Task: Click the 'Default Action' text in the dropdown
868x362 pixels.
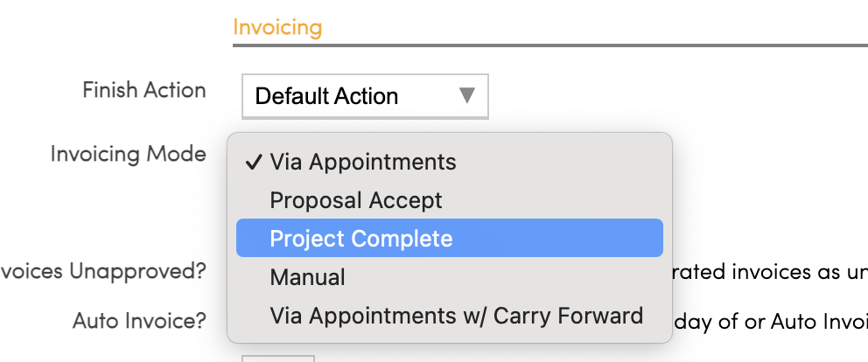Action: click(x=326, y=96)
